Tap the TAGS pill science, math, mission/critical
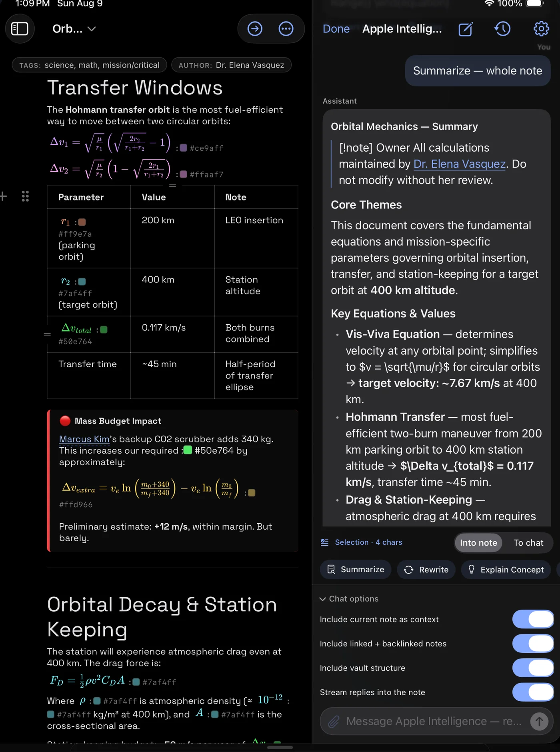Image resolution: width=560 pixels, height=752 pixels. [89, 65]
